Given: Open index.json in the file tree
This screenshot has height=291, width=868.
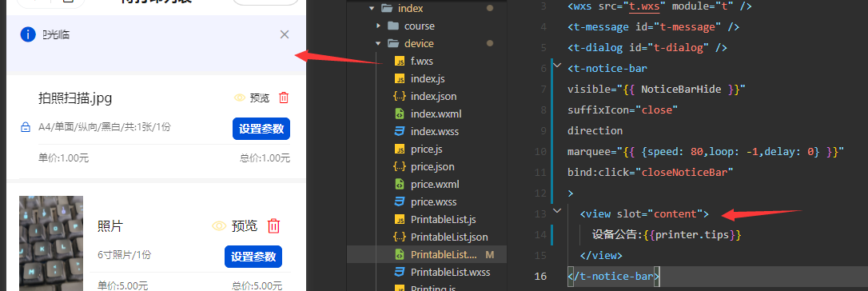Looking at the screenshot, I should [x=433, y=96].
